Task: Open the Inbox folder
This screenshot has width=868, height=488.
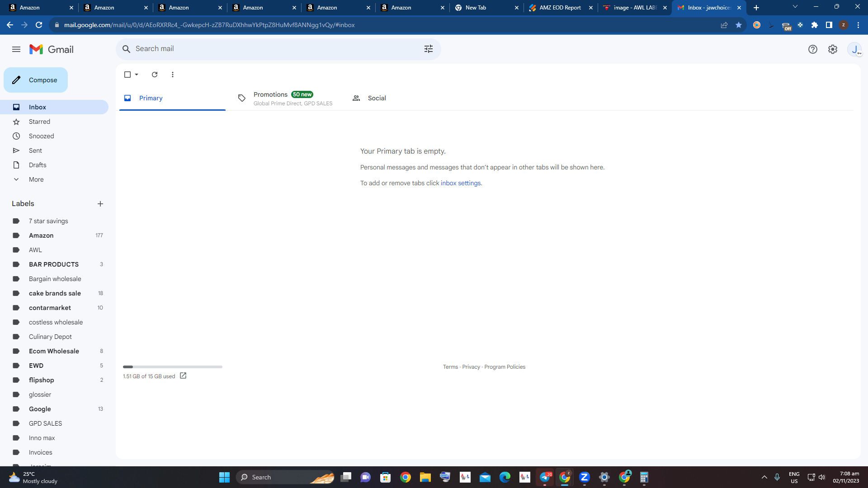Action: (x=54, y=107)
